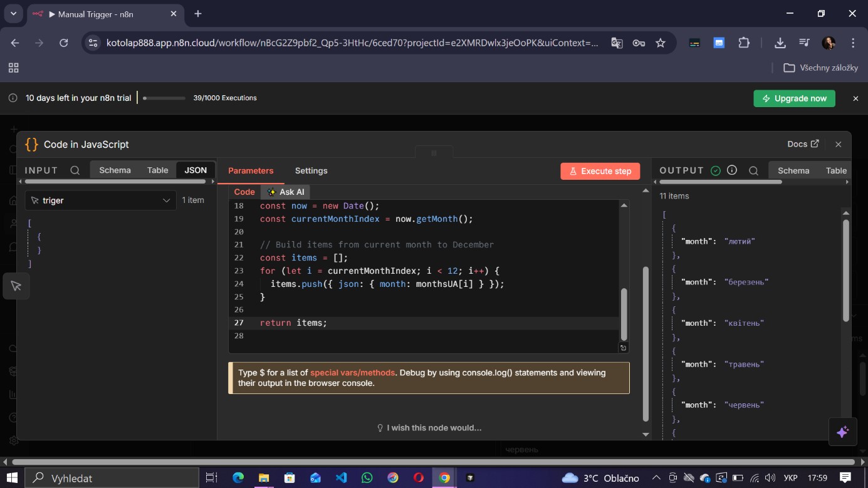Dismiss the n8n trial banner

point(856,98)
